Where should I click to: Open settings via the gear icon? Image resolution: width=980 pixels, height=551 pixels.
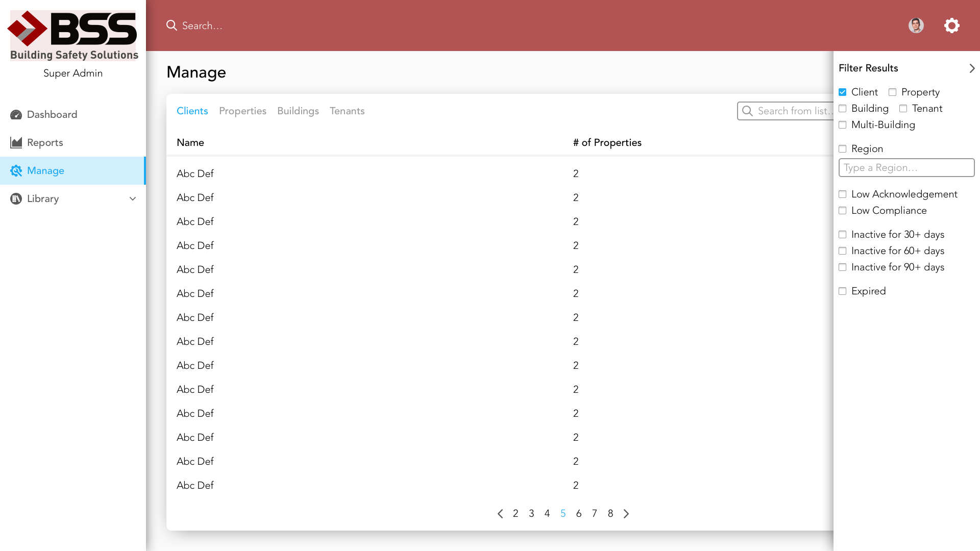tap(951, 26)
